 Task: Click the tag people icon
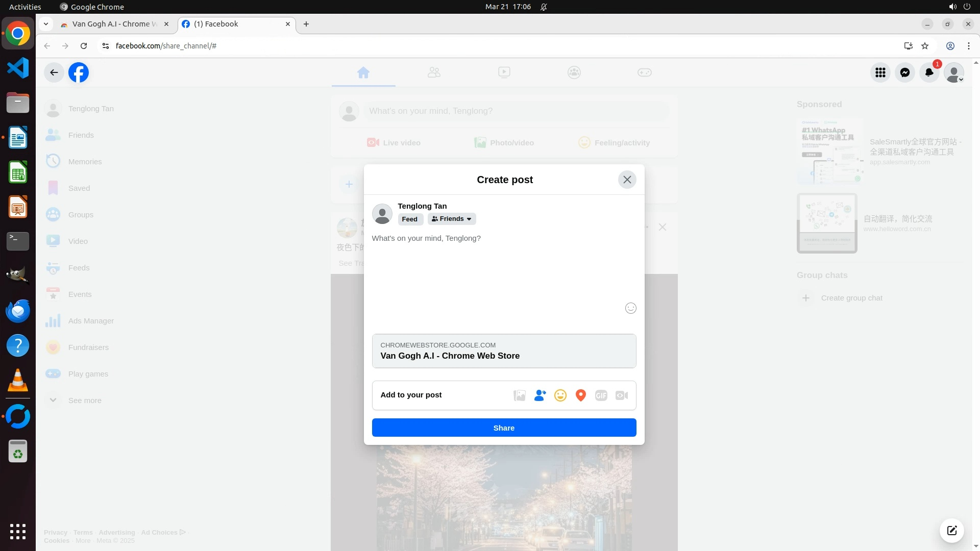[540, 395]
